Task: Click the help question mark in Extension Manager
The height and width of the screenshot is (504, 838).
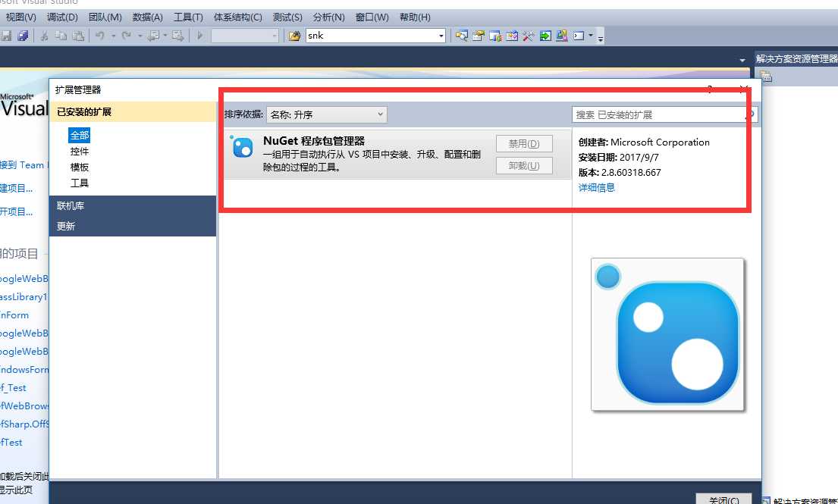Action: [x=710, y=89]
